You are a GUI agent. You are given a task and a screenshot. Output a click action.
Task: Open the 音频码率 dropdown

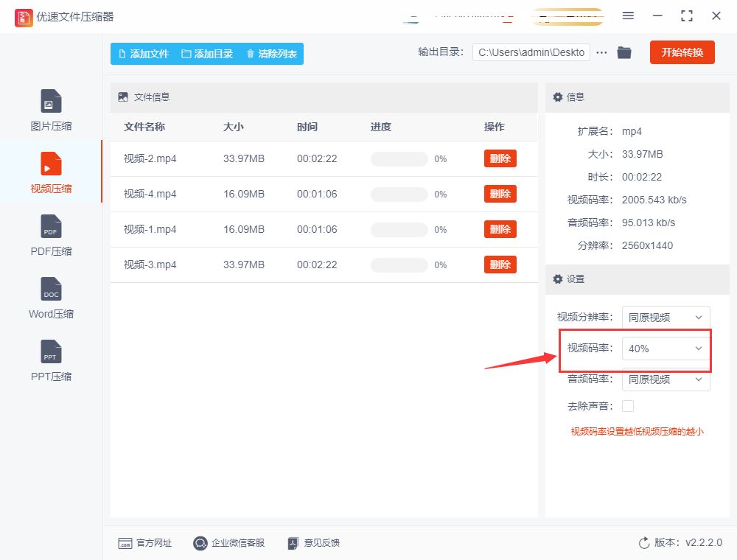pyautogui.click(x=666, y=379)
